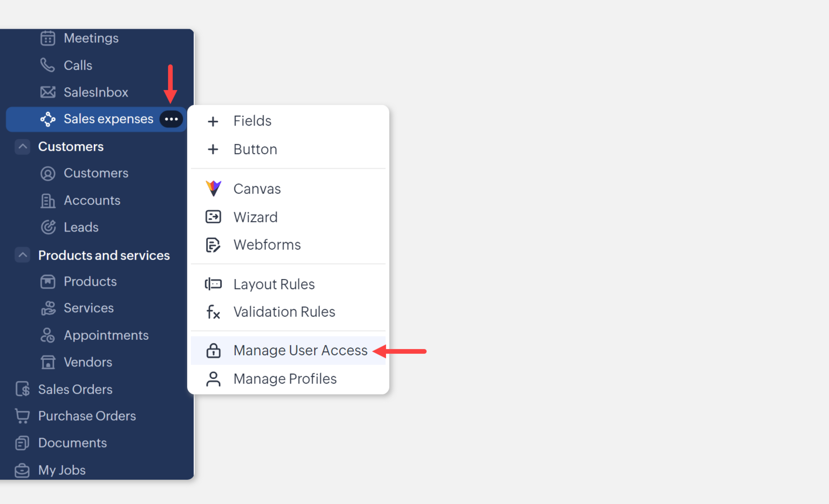Click the Documents icon in sidebar
829x504 pixels.
coord(22,443)
